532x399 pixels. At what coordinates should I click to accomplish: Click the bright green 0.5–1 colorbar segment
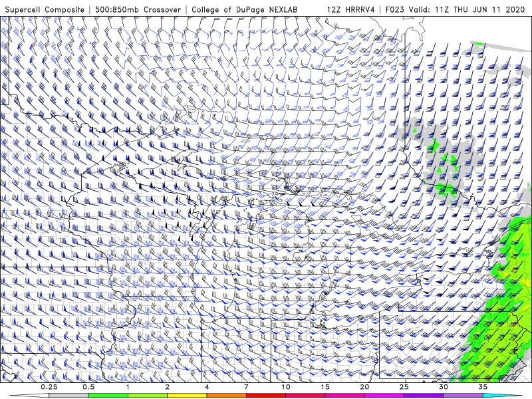(x=108, y=396)
